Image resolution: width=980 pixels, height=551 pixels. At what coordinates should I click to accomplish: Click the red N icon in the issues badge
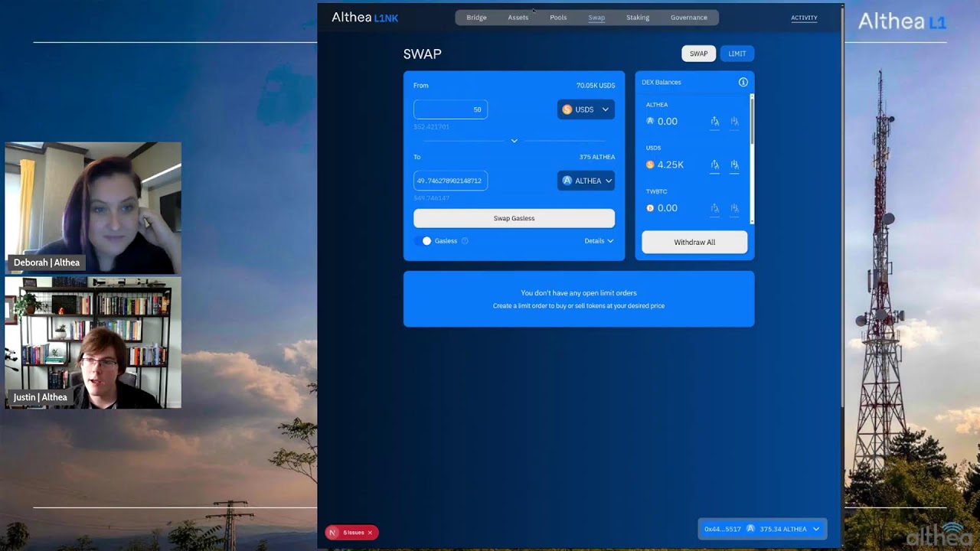click(x=332, y=533)
